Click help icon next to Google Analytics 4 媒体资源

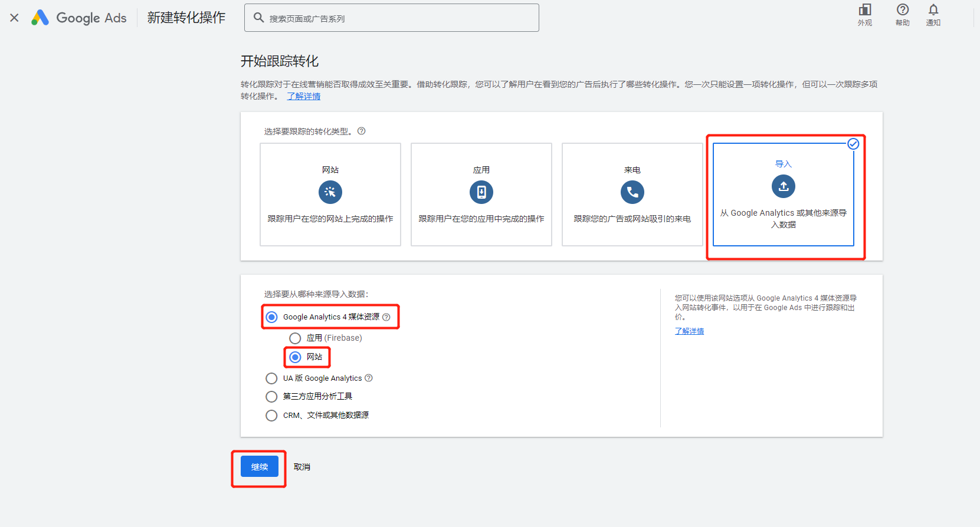tap(386, 317)
